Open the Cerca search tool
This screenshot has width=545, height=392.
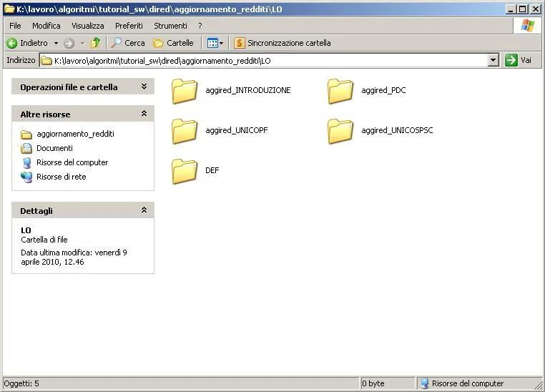[127, 43]
